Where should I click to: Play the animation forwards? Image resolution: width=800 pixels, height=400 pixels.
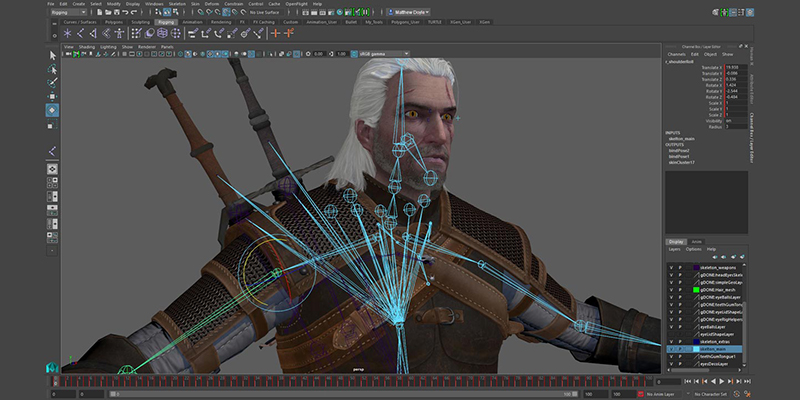coord(721,381)
